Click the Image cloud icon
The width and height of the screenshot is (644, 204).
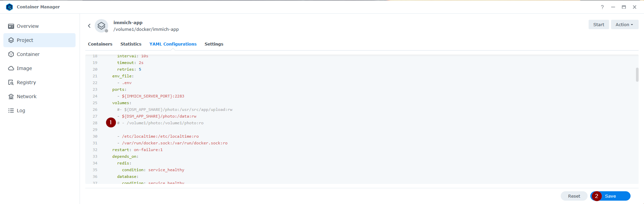[11, 68]
